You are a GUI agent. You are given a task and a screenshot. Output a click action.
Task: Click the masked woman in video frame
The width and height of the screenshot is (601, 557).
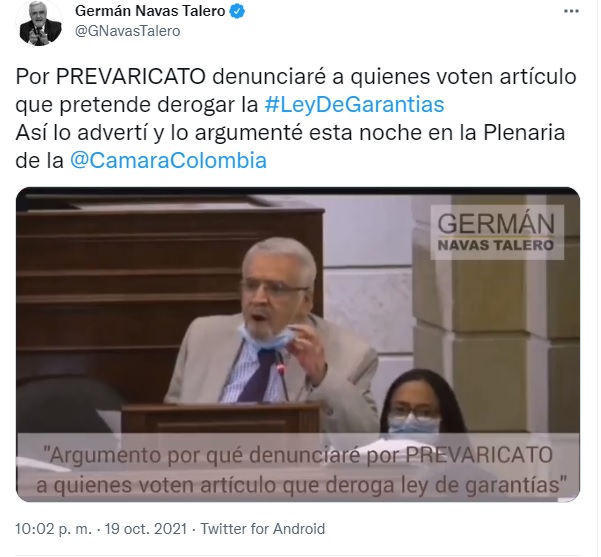point(416,404)
